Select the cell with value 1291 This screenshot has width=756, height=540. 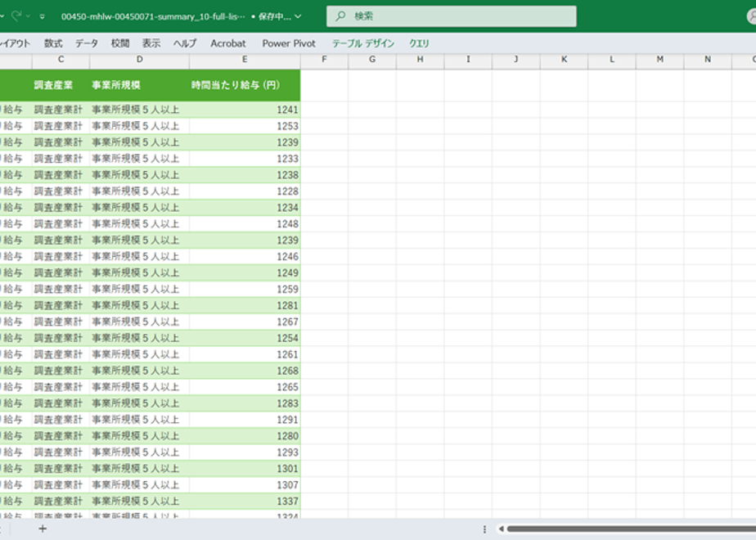coord(245,420)
